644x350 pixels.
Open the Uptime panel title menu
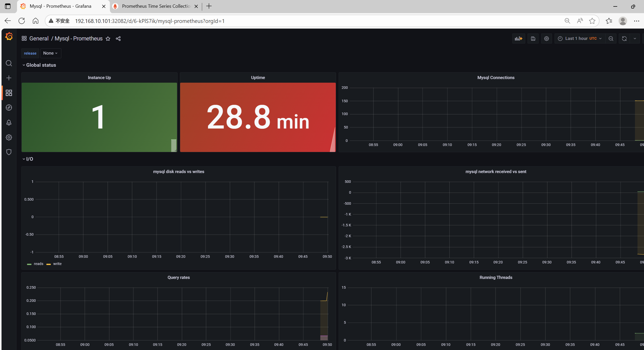pos(258,78)
